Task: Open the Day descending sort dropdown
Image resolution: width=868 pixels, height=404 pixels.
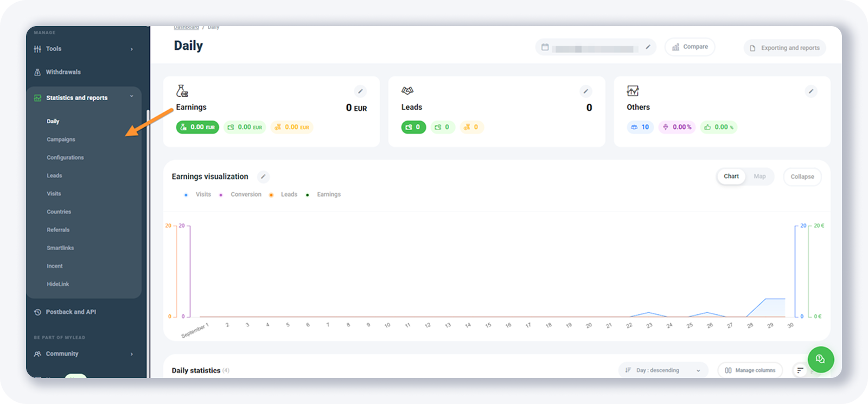Action: (663, 370)
